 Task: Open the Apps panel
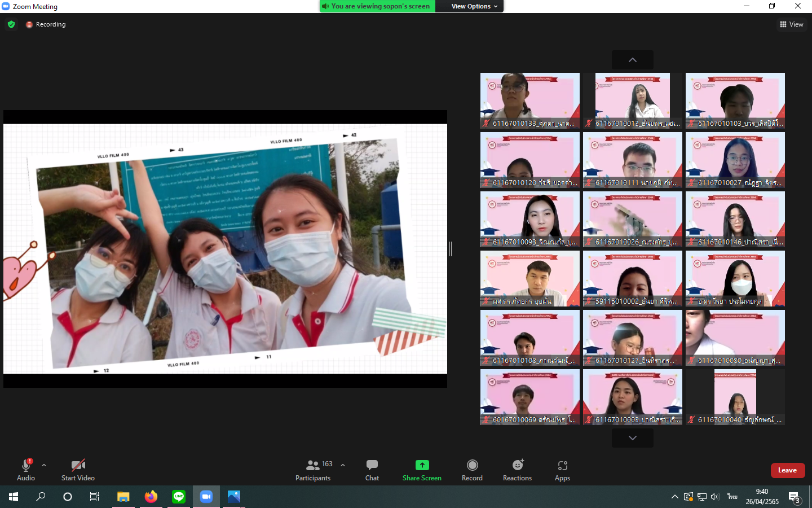pyautogui.click(x=562, y=470)
